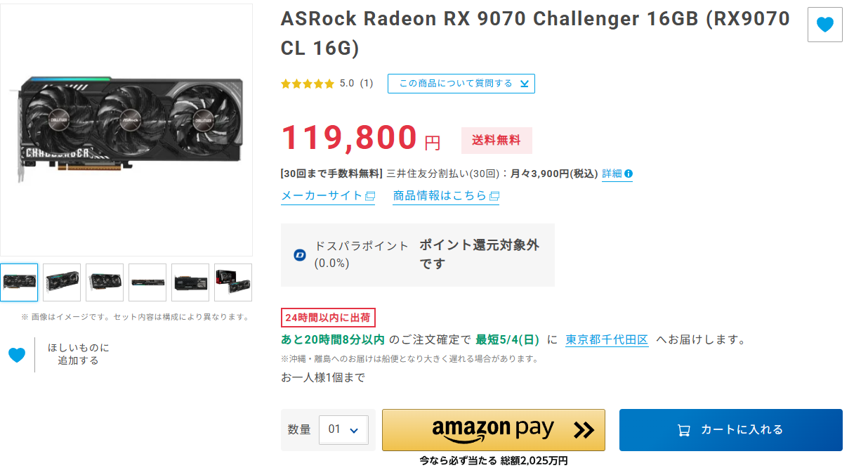Click the info icon next to 詳細

coord(629,174)
